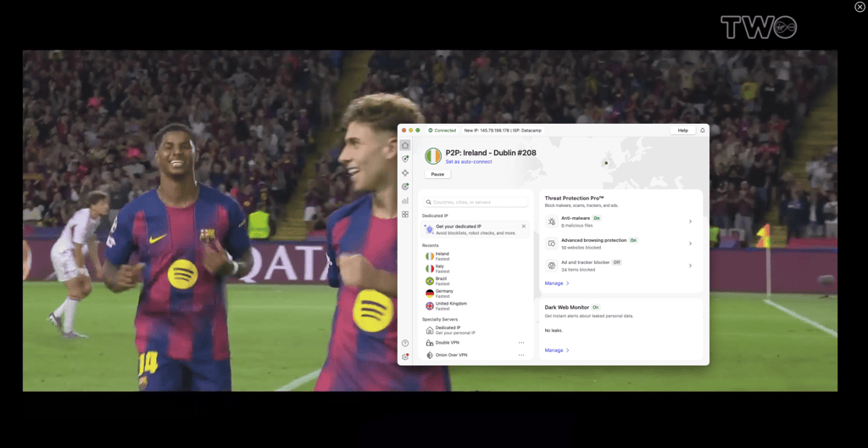The width and height of the screenshot is (868, 448).
Task: Select Germany Fastest in Recents
Action: 476,294
